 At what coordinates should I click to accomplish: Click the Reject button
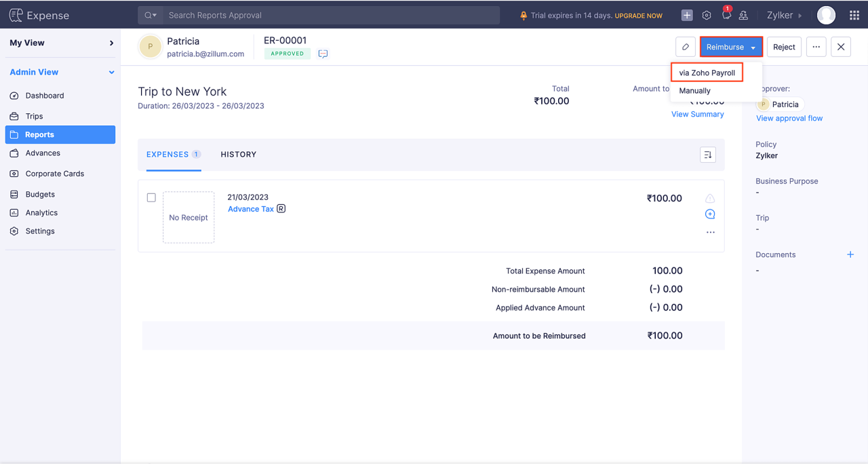tap(784, 47)
